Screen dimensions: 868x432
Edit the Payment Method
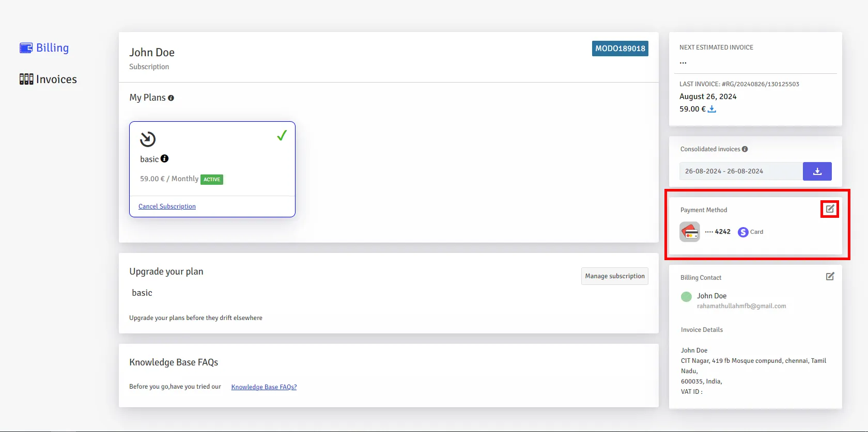(x=830, y=209)
